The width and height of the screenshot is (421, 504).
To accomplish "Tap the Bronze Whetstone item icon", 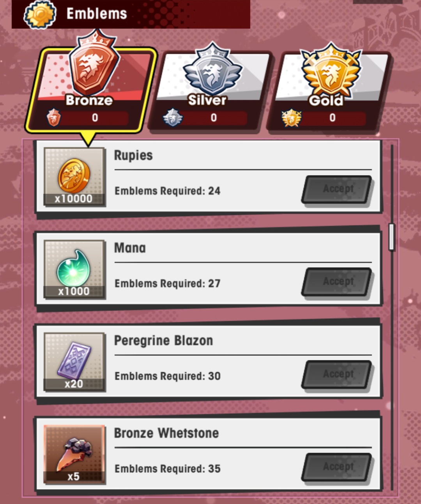I will pos(74,454).
